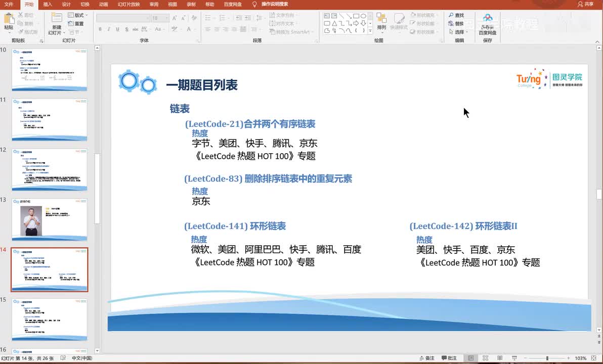Toggle Underline formatting button
This screenshot has height=364, width=603.
tap(117, 29)
